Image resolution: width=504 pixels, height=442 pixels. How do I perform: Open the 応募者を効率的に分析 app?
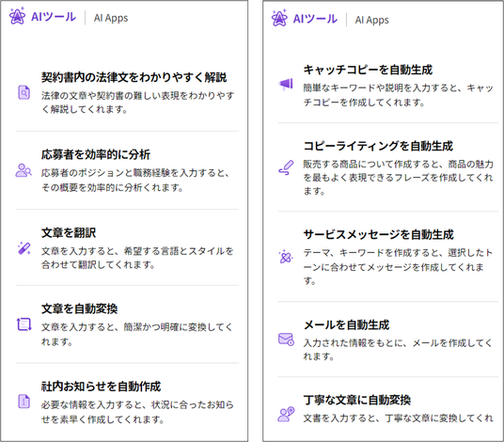[x=96, y=154]
